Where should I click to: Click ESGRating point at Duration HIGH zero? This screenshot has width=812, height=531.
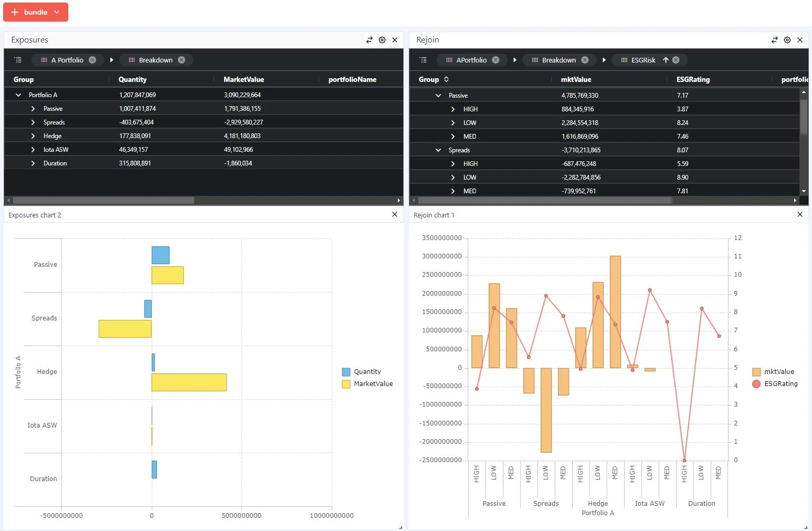[684, 461]
